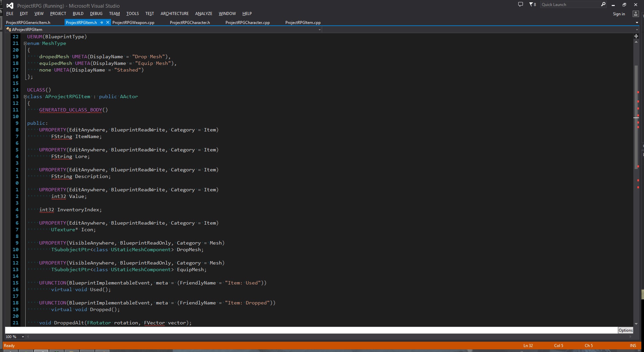Click the class icon beside AProjectRPGItem
The image size is (644, 352).
point(9,29)
